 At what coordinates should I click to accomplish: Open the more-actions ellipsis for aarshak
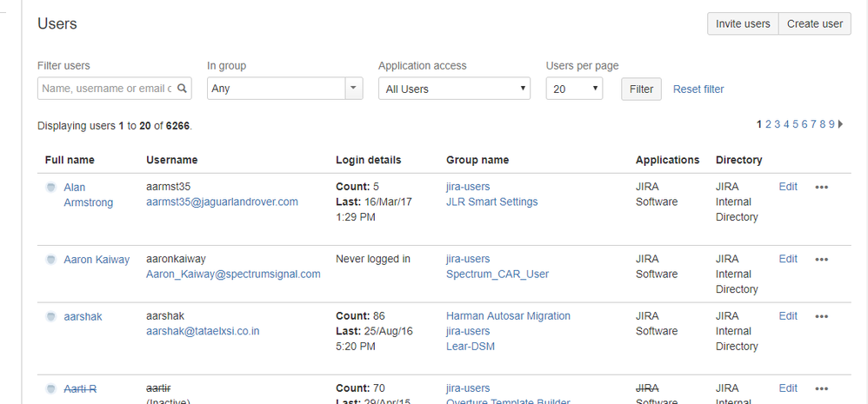tap(822, 316)
